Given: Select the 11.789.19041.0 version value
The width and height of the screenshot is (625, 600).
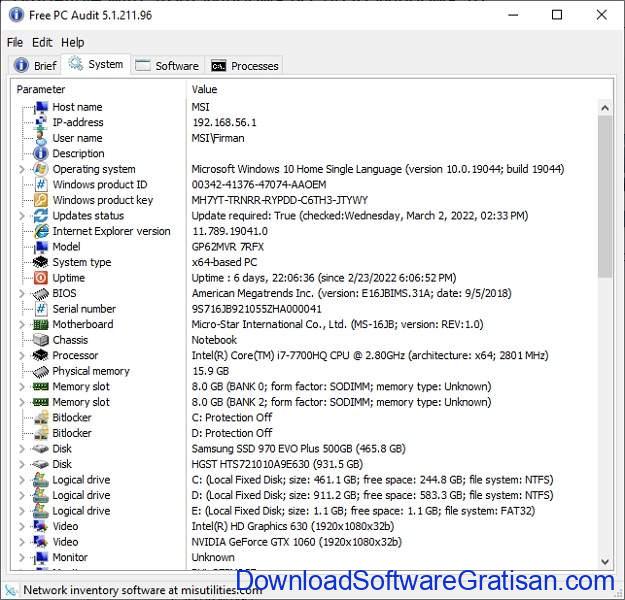Looking at the screenshot, I should (x=230, y=232).
